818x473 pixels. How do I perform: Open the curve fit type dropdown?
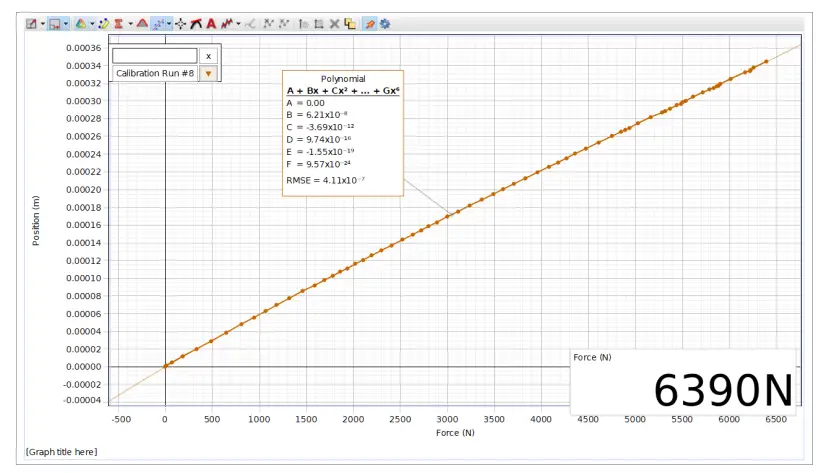pos(169,24)
